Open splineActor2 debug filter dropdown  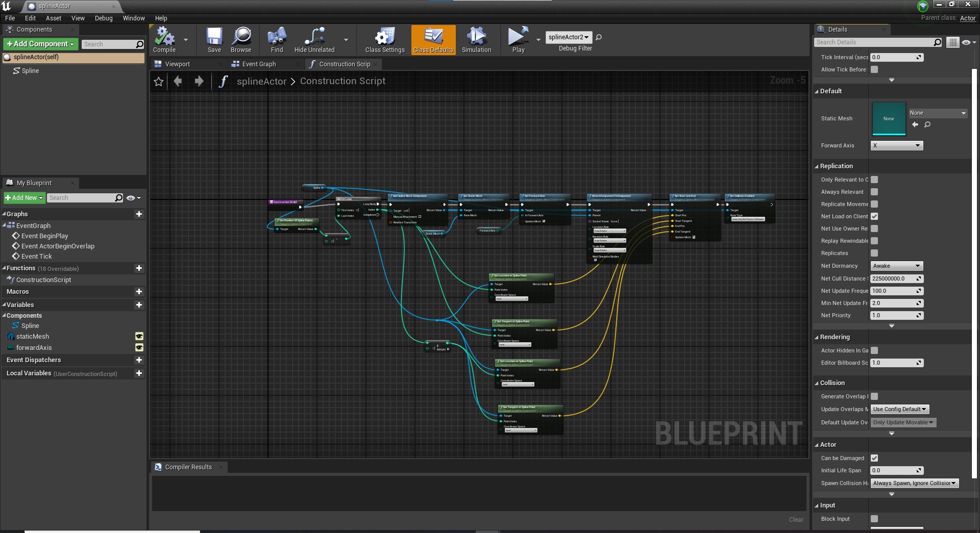click(x=569, y=37)
